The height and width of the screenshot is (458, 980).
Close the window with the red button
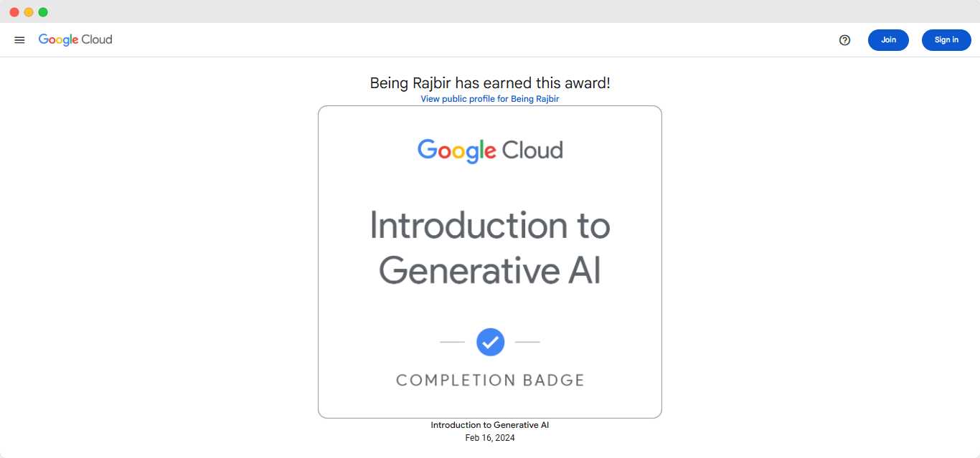(x=14, y=12)
